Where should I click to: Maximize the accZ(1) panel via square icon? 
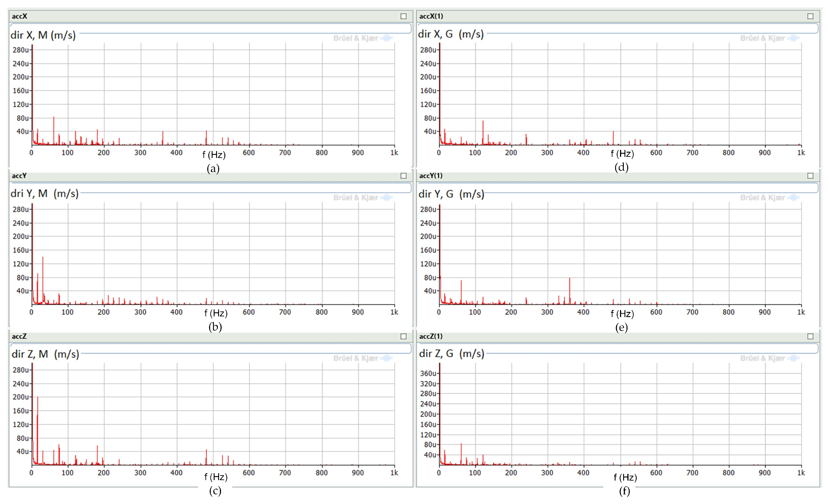tap(810, 337)
